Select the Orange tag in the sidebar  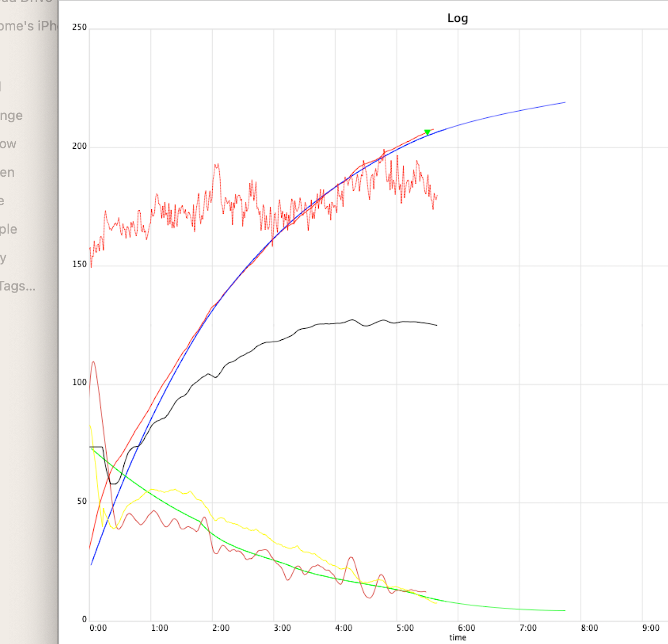(x=11, y=115)
